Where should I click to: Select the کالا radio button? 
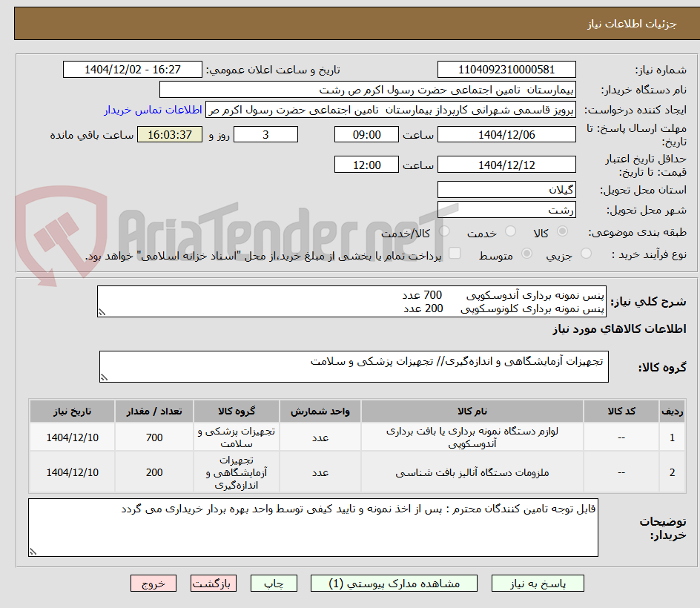[563, 231]
